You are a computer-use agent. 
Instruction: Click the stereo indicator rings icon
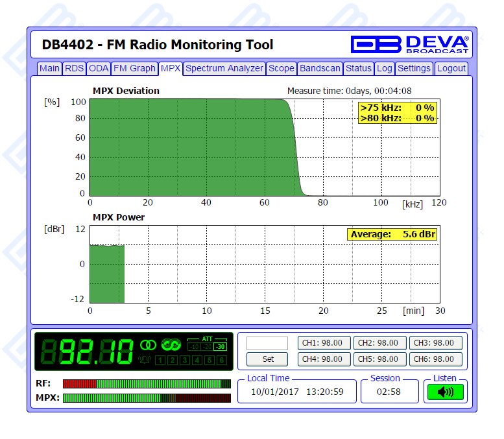point(149,344)
